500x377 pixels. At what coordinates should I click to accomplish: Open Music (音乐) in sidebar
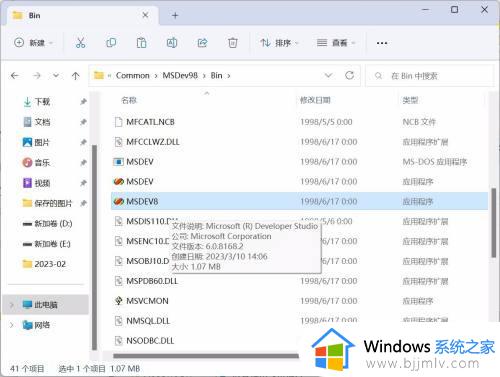42,163
